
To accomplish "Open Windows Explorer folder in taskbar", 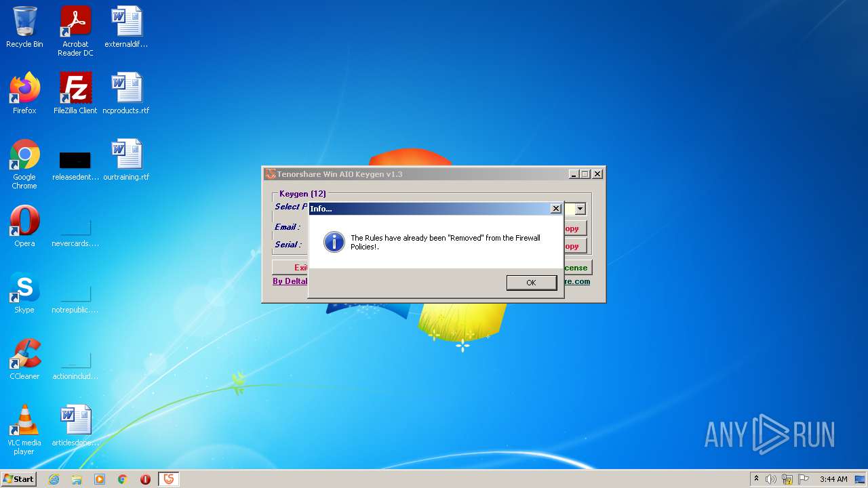I will [77, 479].
